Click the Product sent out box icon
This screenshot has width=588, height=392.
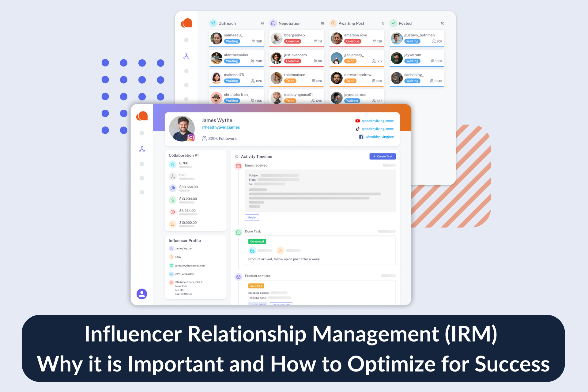click(x=238, y=277)
